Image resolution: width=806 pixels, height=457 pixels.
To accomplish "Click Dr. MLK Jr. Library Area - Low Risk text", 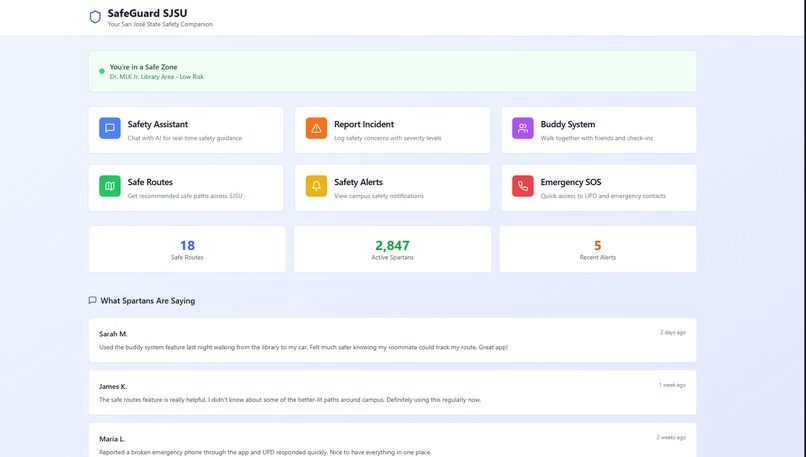I will [x=157, y=77].
